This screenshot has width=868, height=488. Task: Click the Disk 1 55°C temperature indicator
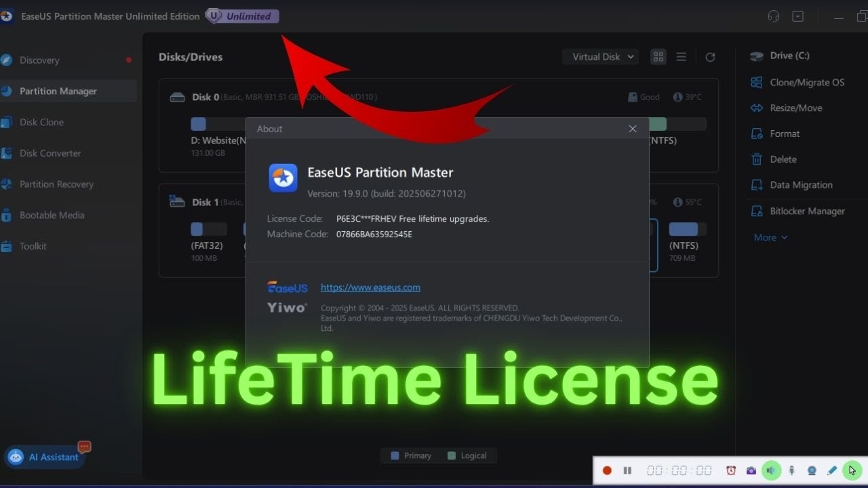pos(687,202)
